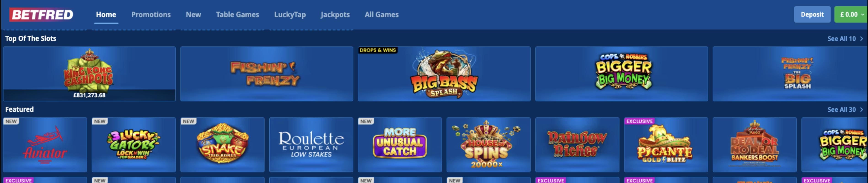This screenshot has height=183, width=868.
Task: Open King Kong Cashpots jackpot game
Action: click(89, 74)
